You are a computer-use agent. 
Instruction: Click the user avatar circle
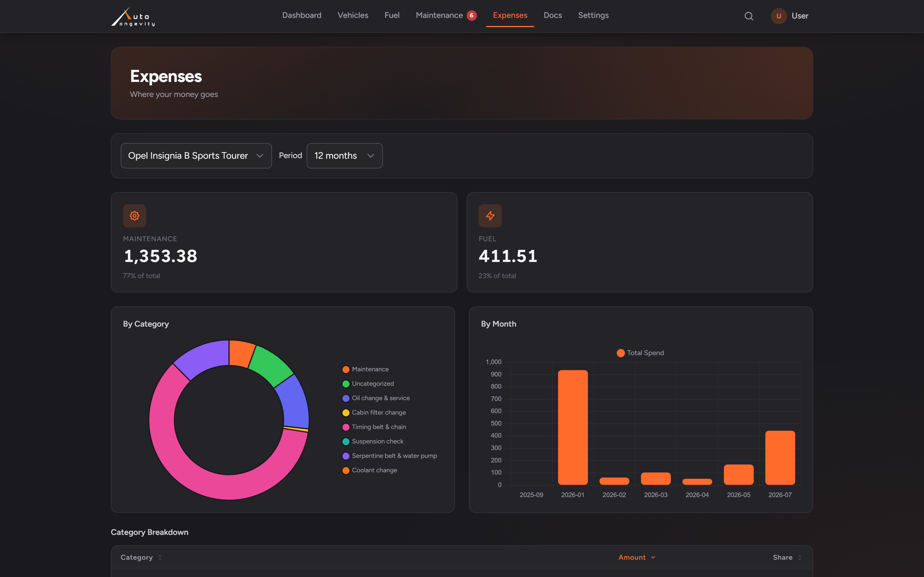(x=778, y=16)
